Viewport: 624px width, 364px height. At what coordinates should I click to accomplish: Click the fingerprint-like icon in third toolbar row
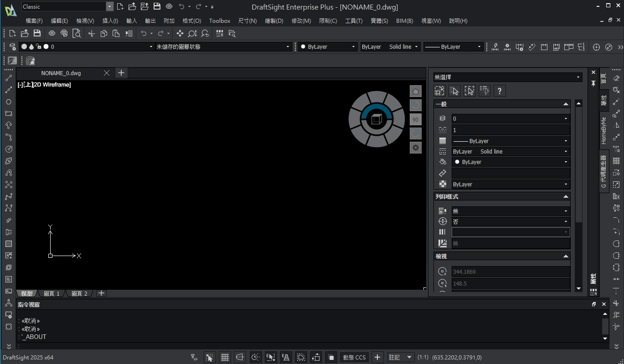coord(30,61)
